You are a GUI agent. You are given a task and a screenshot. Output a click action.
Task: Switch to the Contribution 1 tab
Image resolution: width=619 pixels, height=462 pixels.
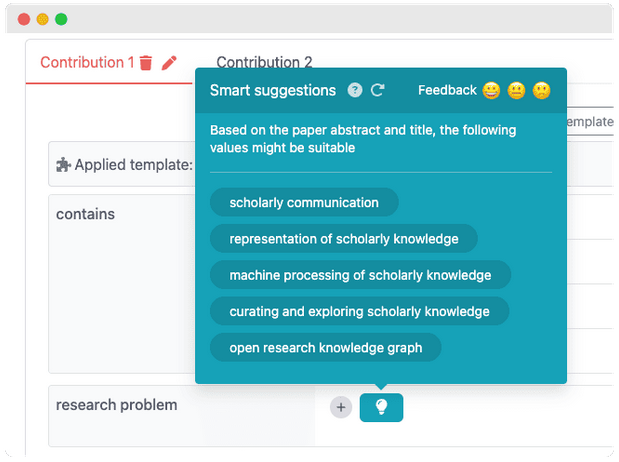point(86,63)
